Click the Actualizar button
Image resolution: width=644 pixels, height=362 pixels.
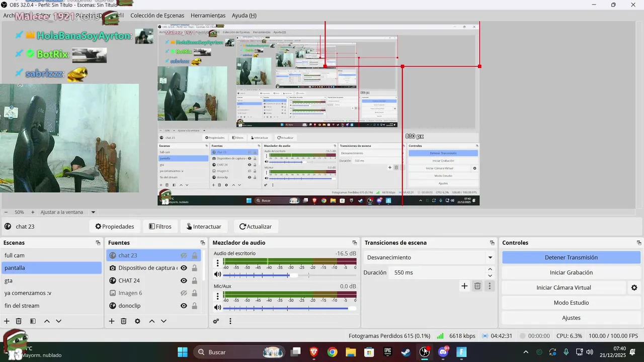pos(256,227)
